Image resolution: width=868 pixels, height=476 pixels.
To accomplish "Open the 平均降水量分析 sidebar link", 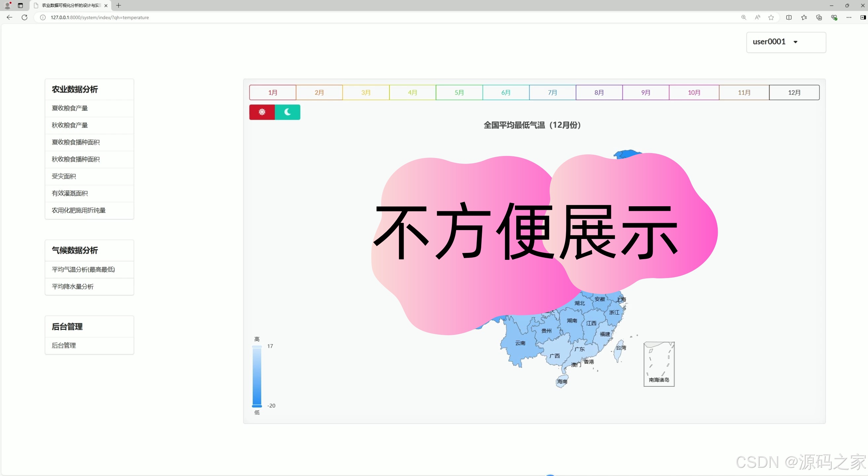I will click(72, 287).
